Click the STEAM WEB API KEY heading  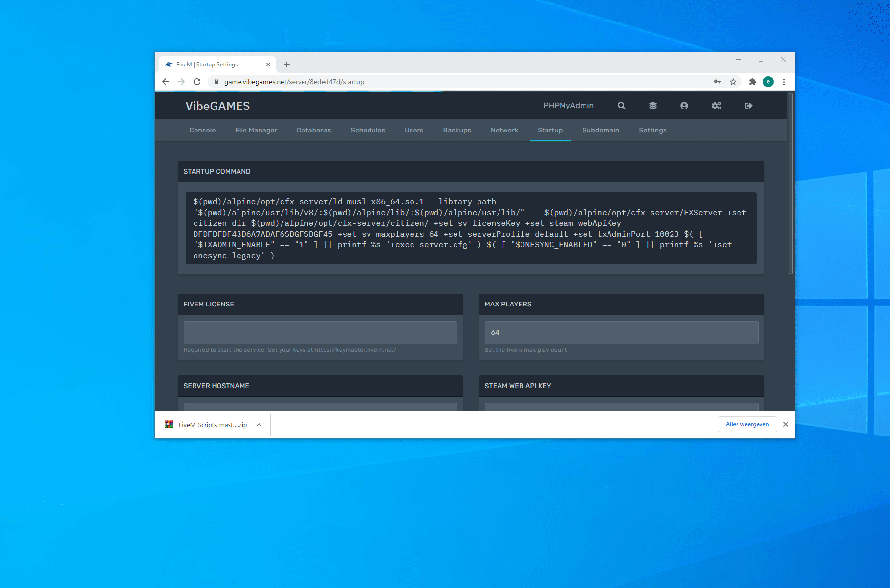[x=518, y=386]
